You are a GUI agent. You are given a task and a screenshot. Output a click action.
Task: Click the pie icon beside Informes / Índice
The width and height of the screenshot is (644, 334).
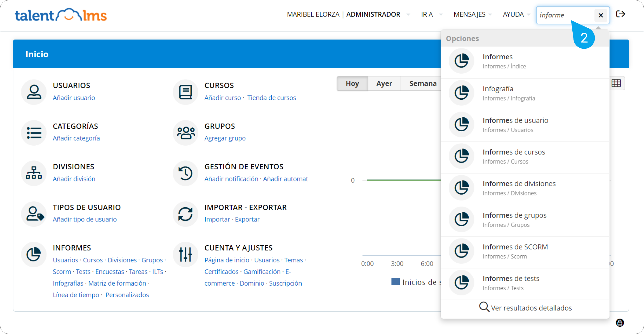461,61
